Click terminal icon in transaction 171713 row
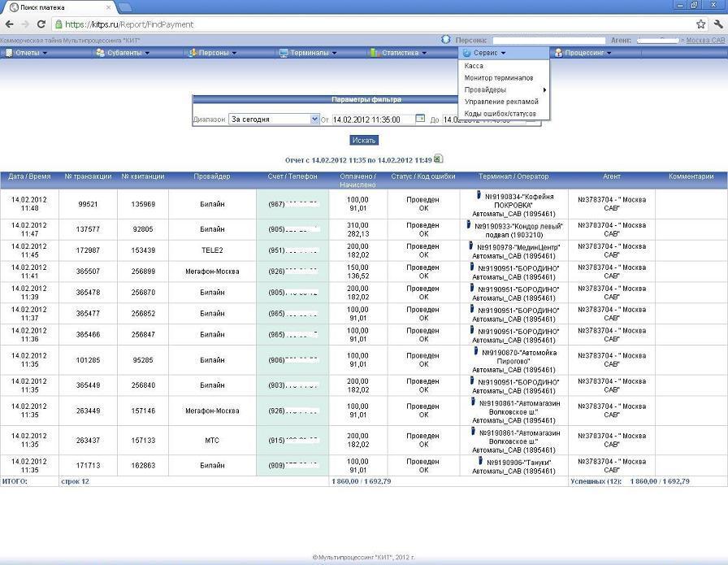Screen dimensions: 728x565 click(480, 461)
